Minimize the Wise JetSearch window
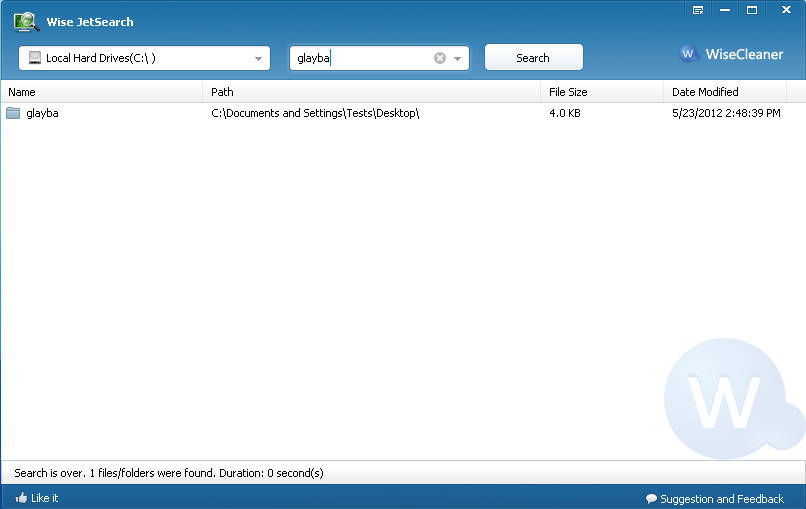806x509 pixels. [725, 10]
